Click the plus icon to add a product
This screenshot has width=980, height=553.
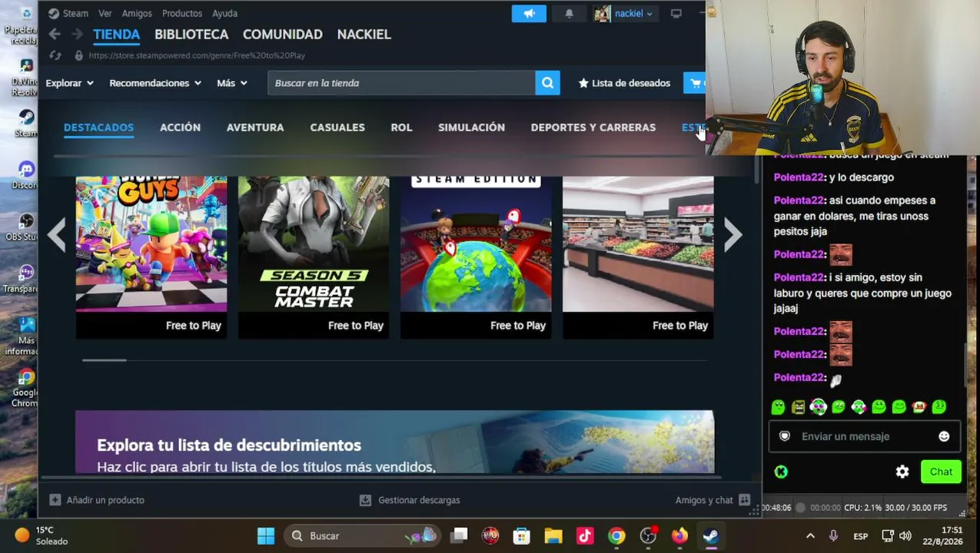coord(55,500)
